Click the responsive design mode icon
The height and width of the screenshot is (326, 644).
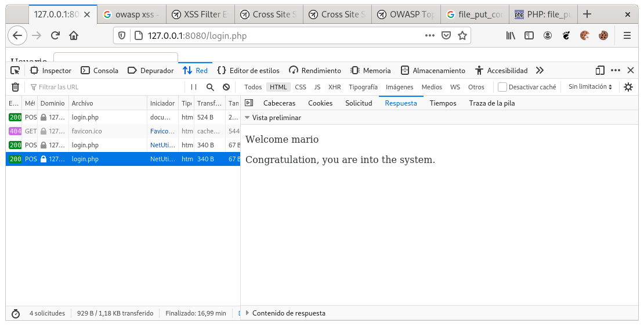coord(600,70)
